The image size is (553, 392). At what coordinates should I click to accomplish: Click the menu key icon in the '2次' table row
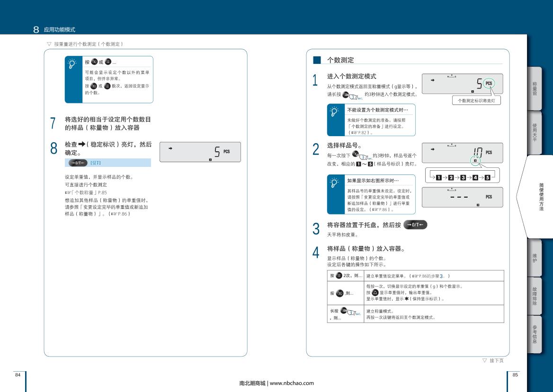click(339, 275)
